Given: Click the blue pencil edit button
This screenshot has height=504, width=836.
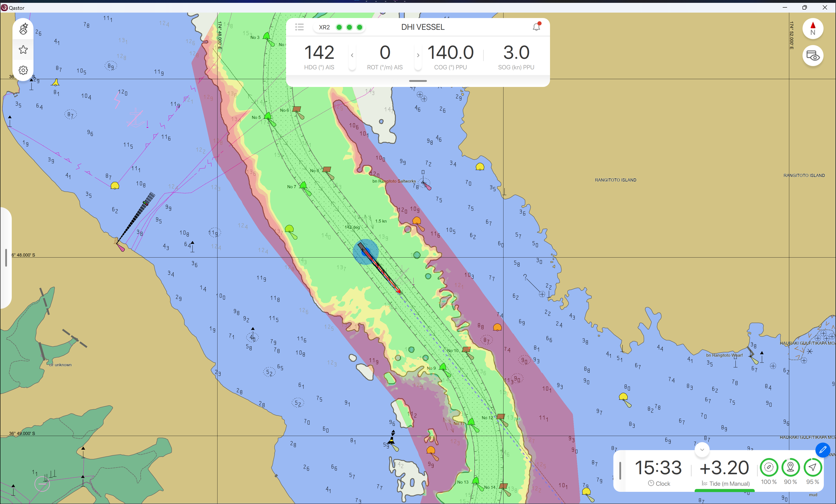Looking at the screenshot, I should pos(823,450).
